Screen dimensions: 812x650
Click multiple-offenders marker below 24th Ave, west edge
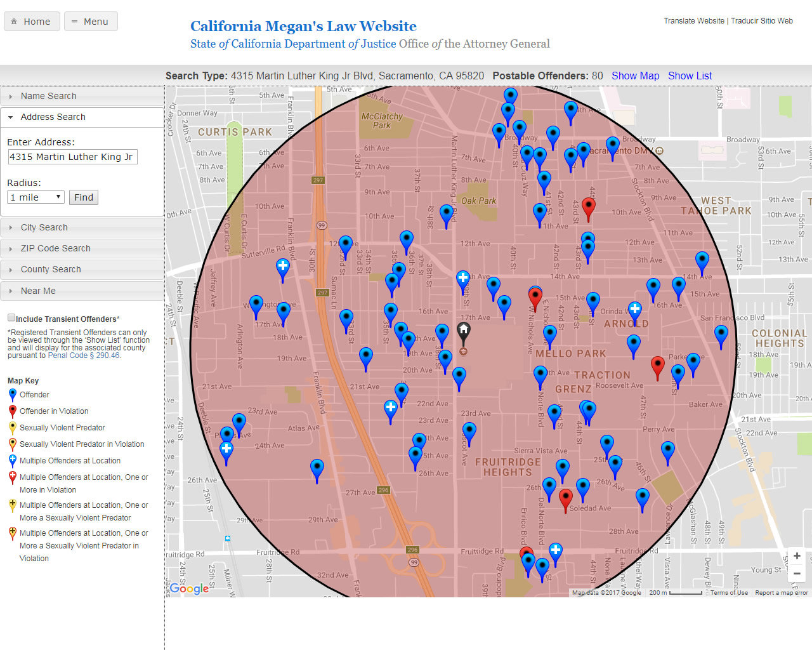(x=226, y=453)
